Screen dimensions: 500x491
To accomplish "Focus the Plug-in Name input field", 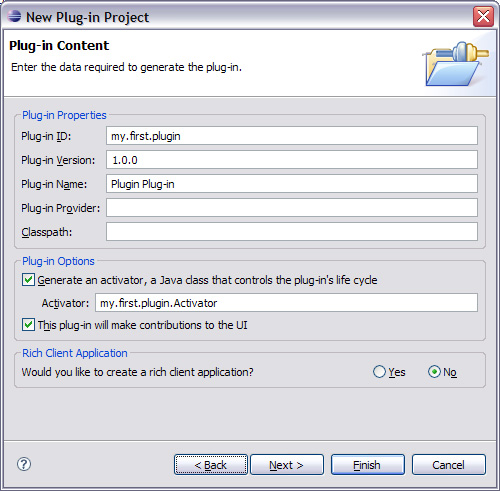I will (292, 184).
